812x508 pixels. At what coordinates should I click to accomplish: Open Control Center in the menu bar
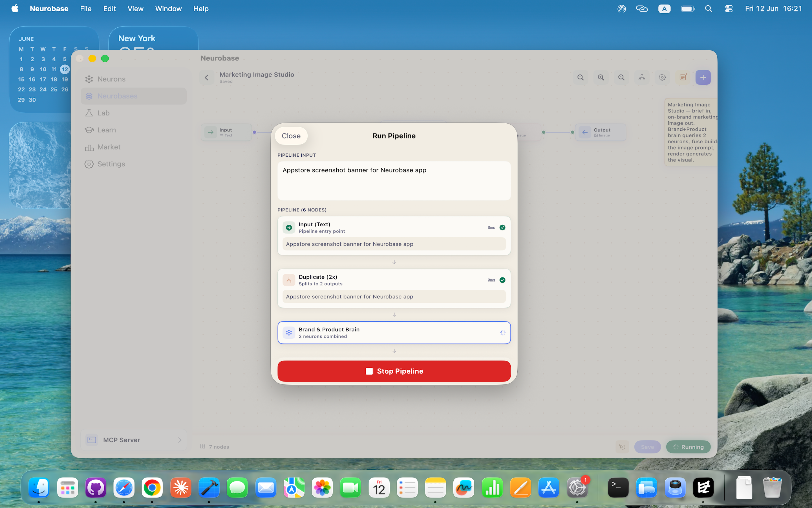point(729,9)
